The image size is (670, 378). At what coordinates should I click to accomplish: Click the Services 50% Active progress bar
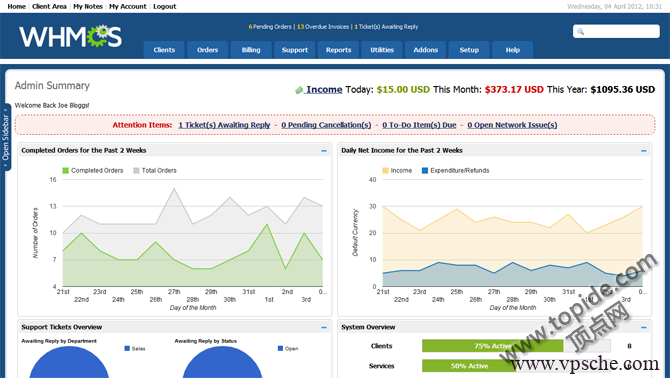click(x=516, y=366)
